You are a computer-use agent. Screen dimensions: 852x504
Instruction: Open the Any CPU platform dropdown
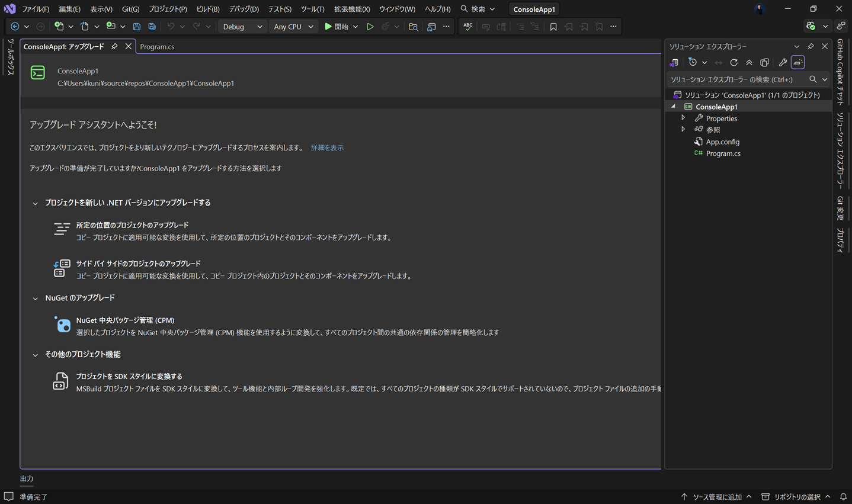pos(293,26)
